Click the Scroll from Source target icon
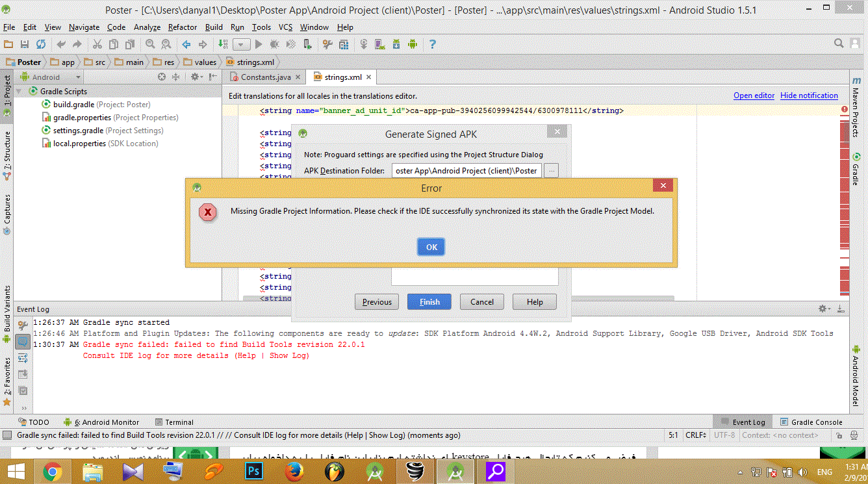This screenshot has width=868, height=484. [x=162, y=77]
